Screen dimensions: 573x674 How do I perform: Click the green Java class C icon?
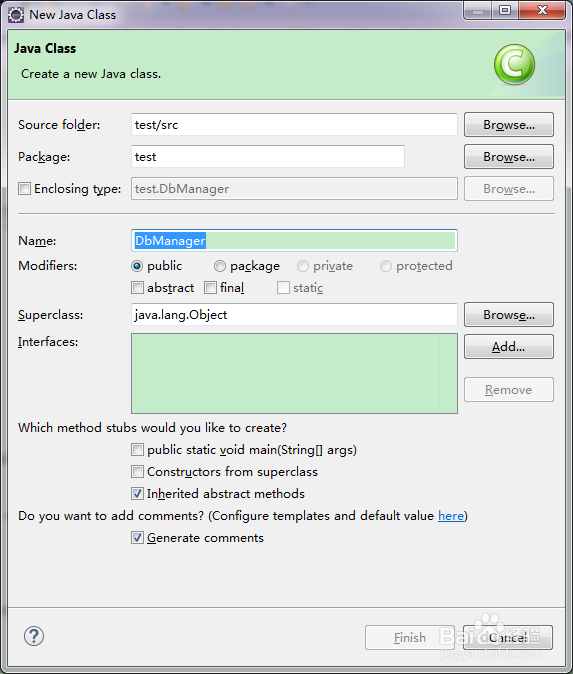(x=514, y=64)
